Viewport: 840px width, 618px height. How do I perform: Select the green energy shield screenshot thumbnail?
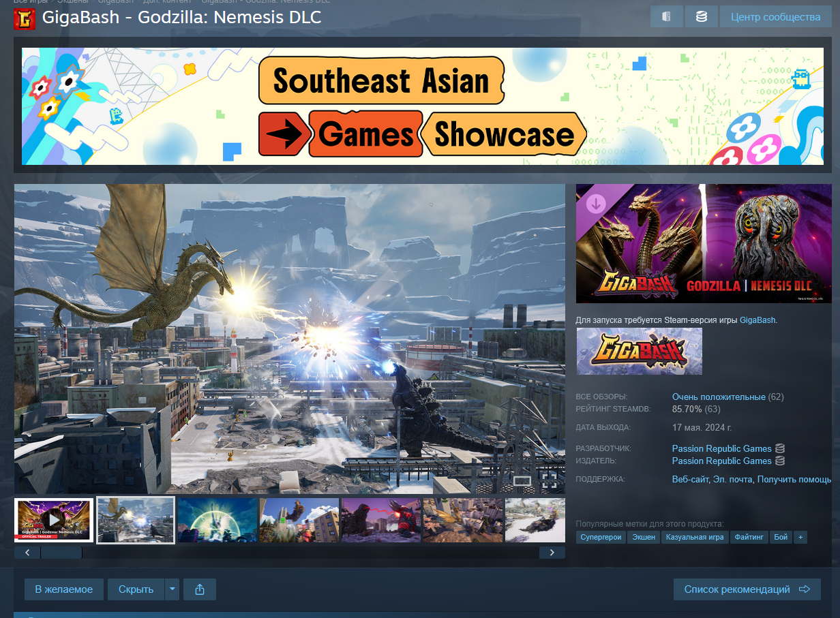click(x=217, y=520)
